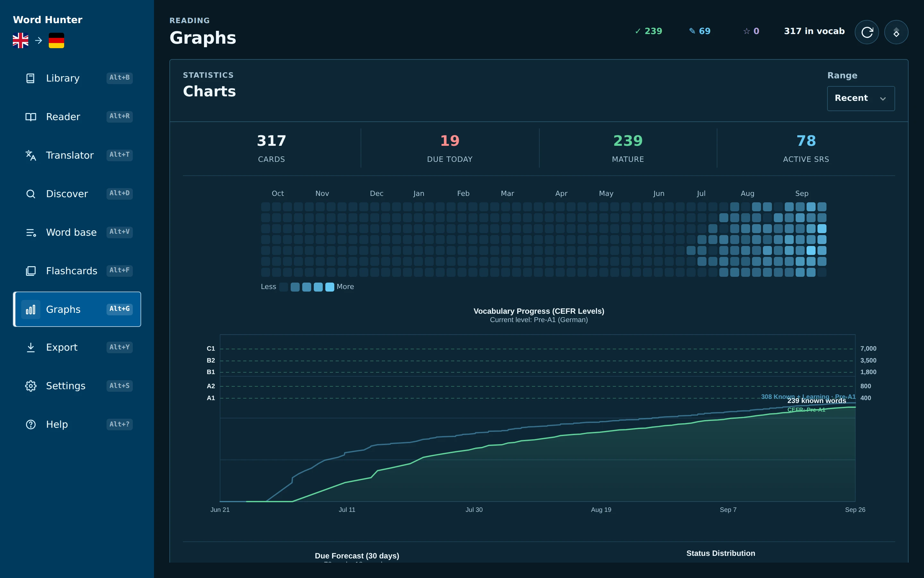Click the refresh button in header
This screenshot has width=924, height=578.
(867, 32)
